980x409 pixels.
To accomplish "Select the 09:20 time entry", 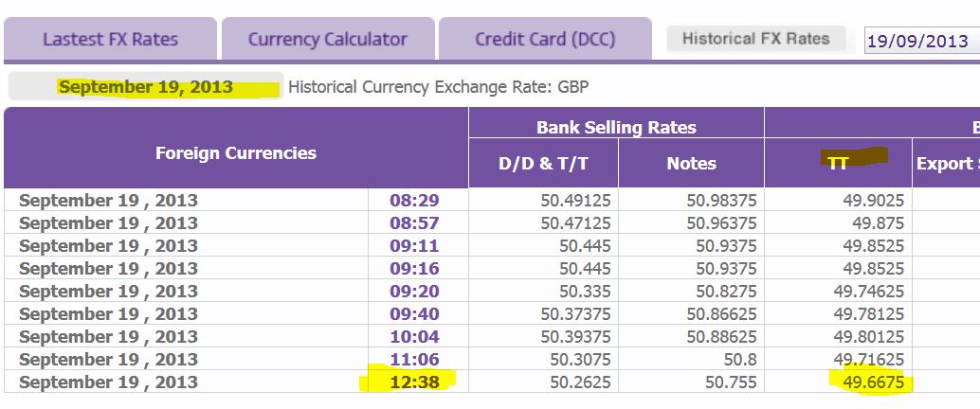I will click(x=414, y=291).
